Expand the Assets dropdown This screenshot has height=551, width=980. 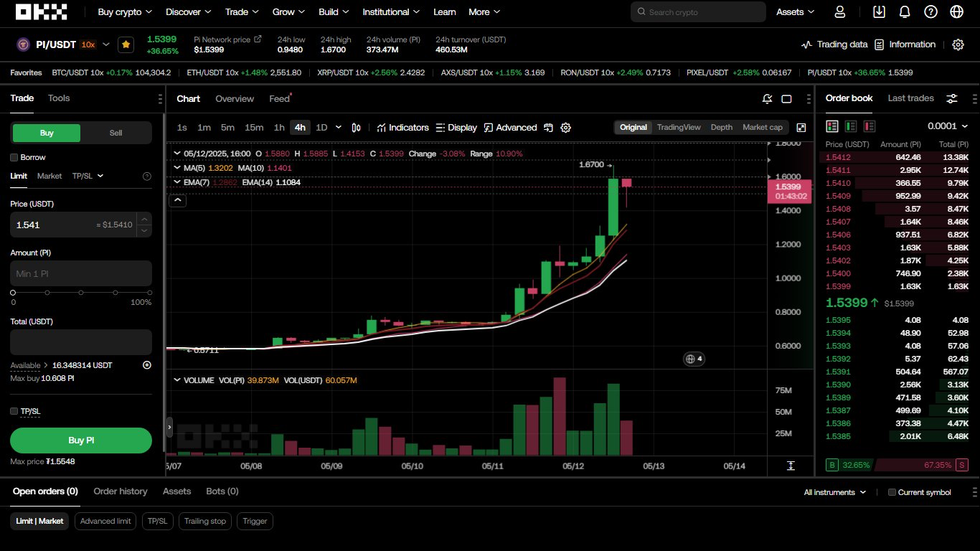click(x=796, y=12)
